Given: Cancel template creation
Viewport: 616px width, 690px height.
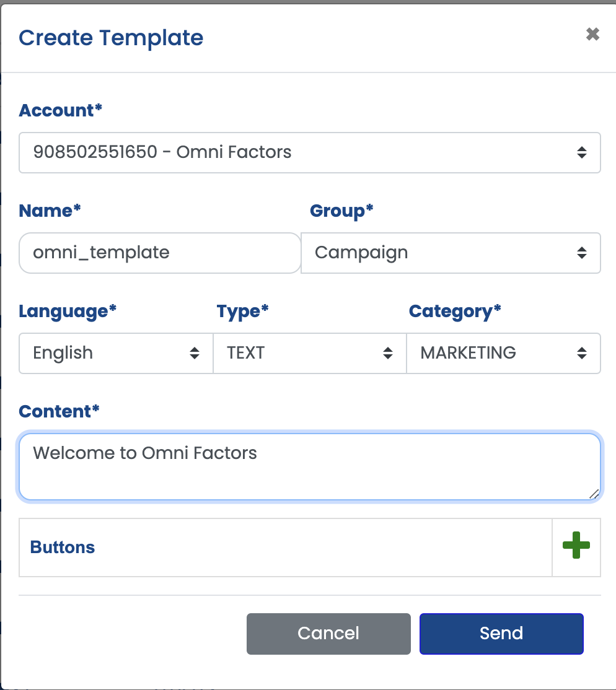Looking at the screenshot, I should click(x=328, y=634).
